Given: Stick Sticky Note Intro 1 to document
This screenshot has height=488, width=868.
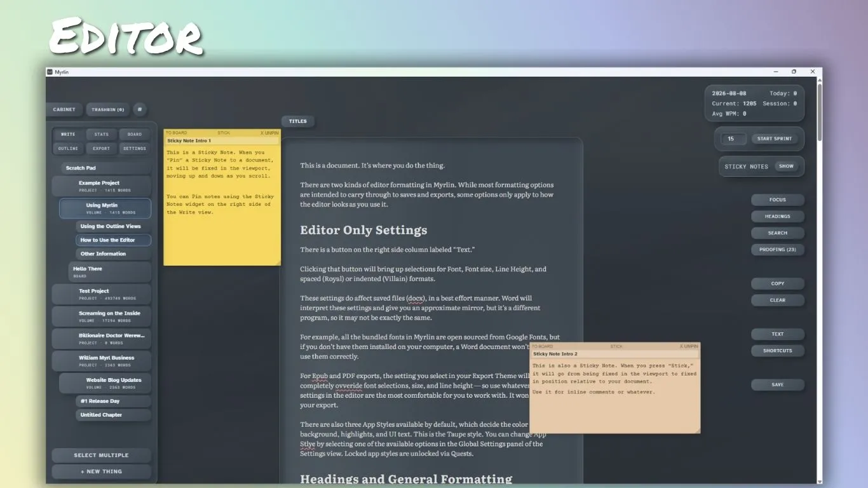Looking at the screenshot, I should (224, 133).
